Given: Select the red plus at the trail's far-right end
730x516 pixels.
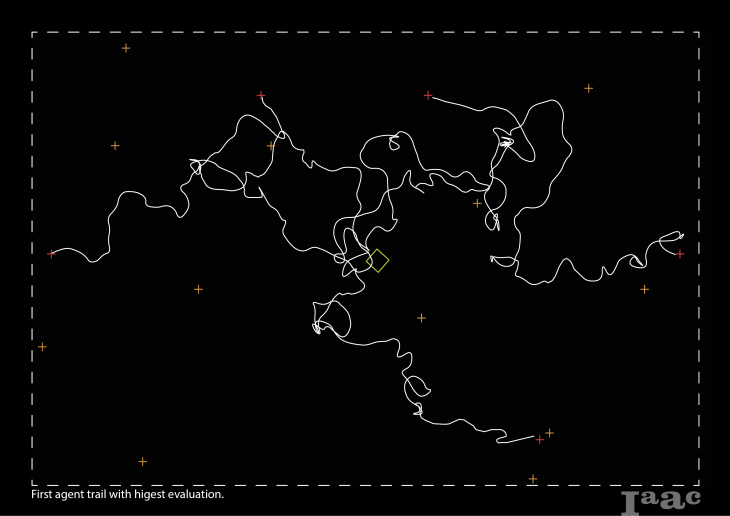Looking at the screenshot, I should tap(680, 254).
